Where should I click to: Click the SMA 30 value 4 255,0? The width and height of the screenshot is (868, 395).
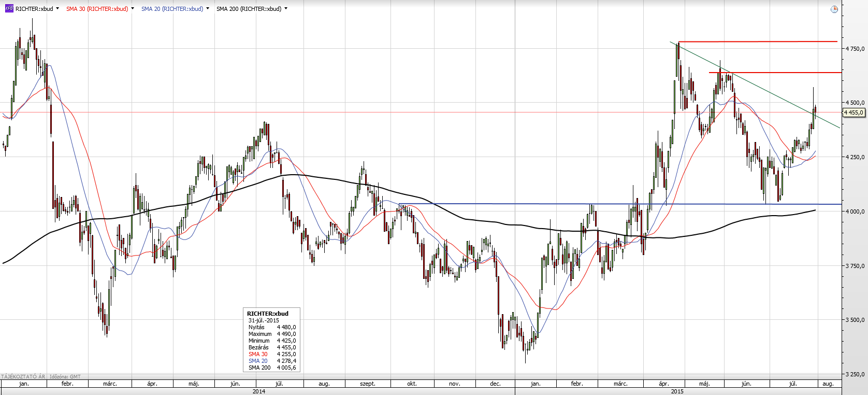pos(286,354)
